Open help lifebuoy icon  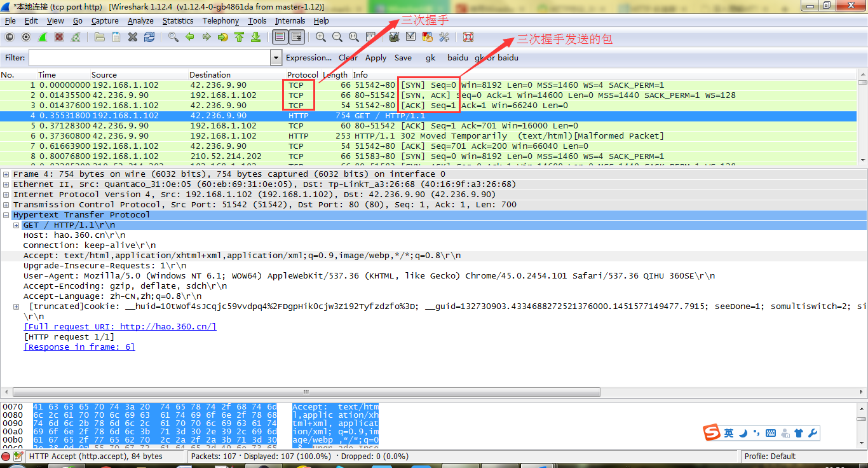coord(468,37)
